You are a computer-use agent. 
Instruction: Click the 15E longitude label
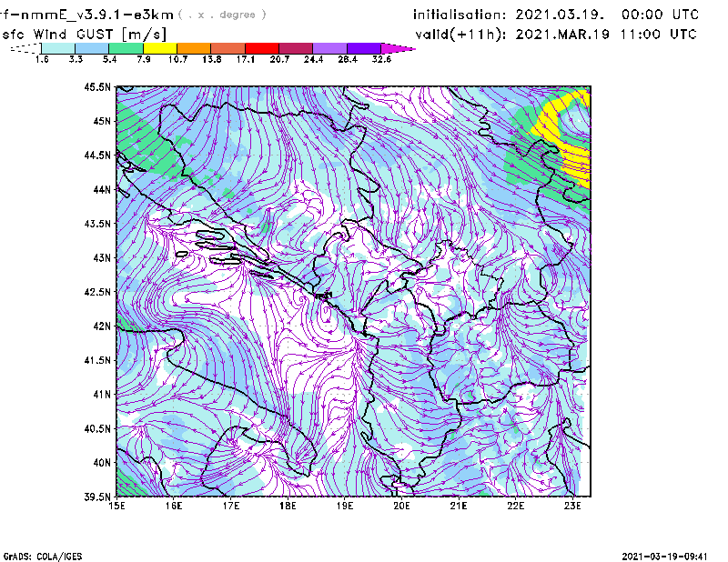[x=116, y=506]
